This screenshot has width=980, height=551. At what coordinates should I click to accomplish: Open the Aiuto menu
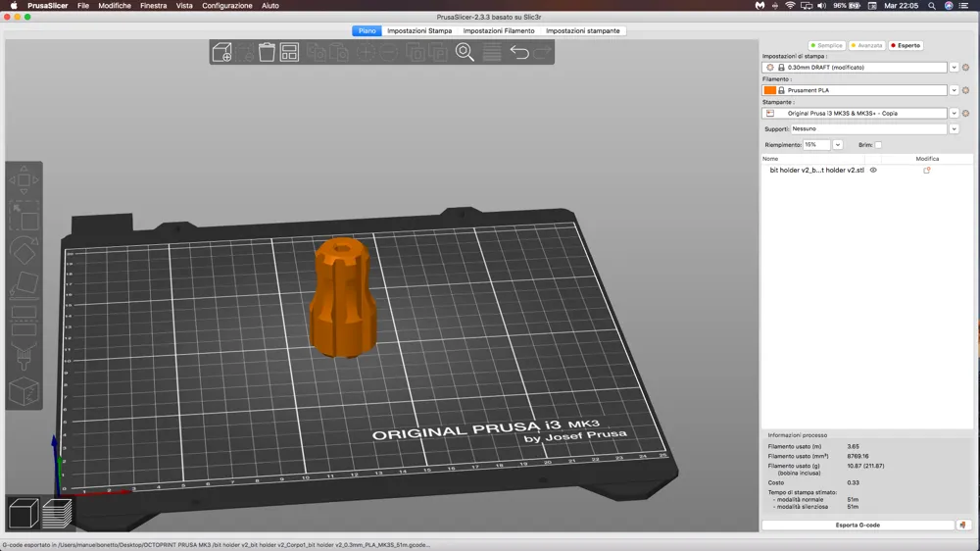[270, 6]
